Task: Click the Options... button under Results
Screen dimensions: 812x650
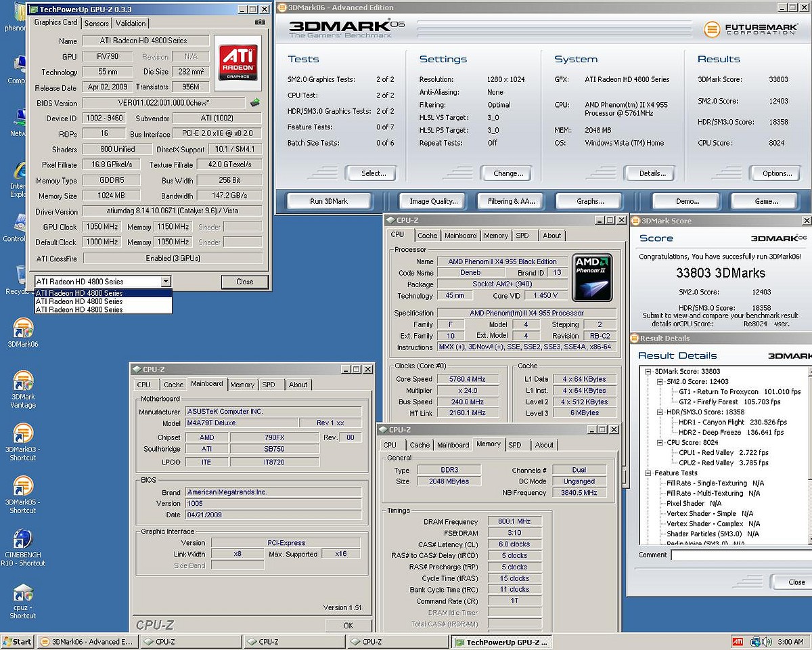Action: point(777,173)
